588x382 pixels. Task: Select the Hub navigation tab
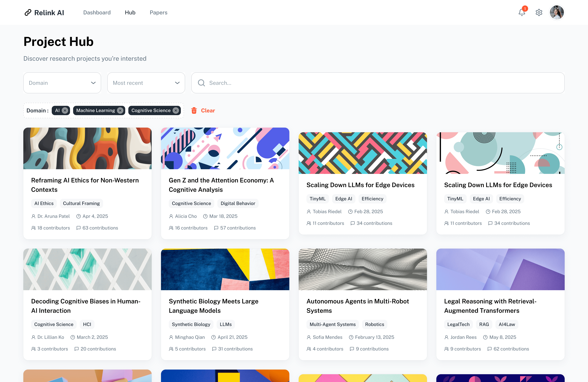130,12
